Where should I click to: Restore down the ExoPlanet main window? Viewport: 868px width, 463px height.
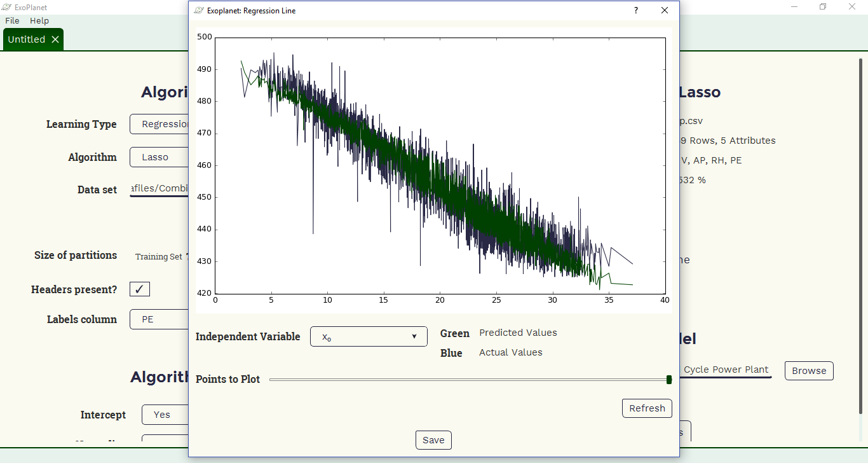pos(823,7)
